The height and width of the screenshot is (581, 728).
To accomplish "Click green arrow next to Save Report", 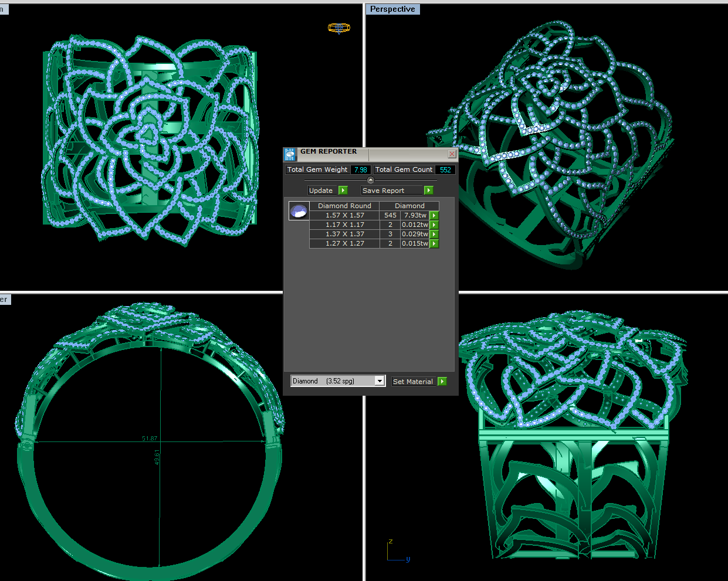I will tap(429, 191).
